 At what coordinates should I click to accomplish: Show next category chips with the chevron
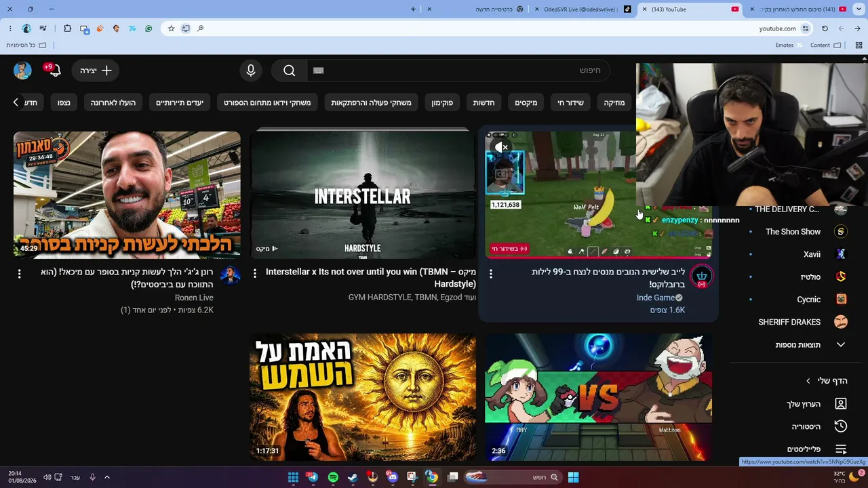pyautogui.click(x=16, y=102)
